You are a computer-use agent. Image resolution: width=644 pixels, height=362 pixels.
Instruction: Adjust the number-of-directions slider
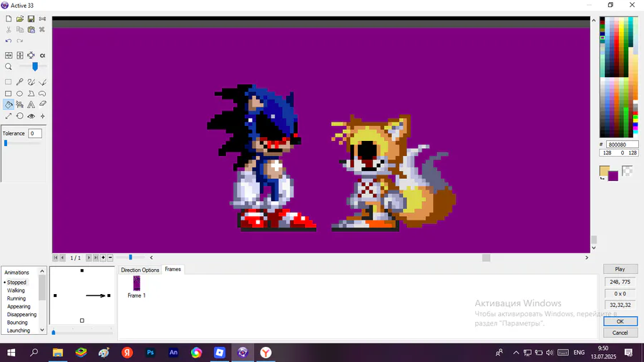[54, 332]
